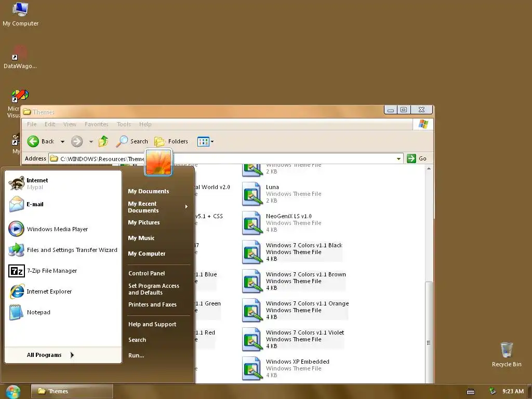Launch Windows Media Player

coord(63,229)
